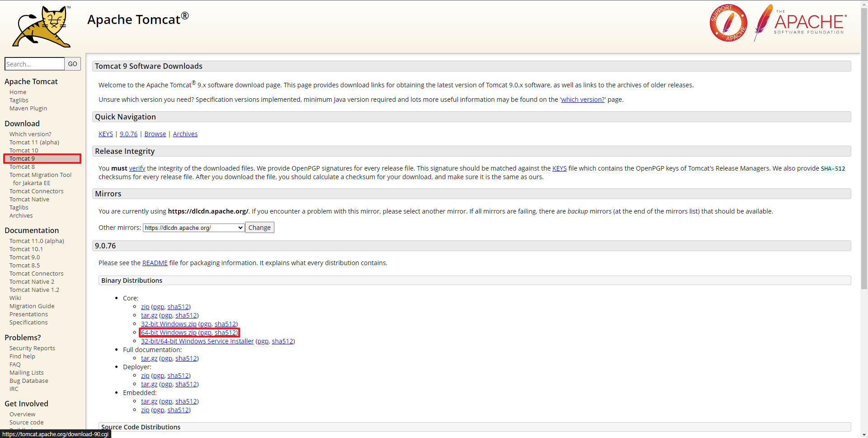868x438 pixels.
Task: Open Tomcat 9.0 documentation
Action: [x=24, y=257]
